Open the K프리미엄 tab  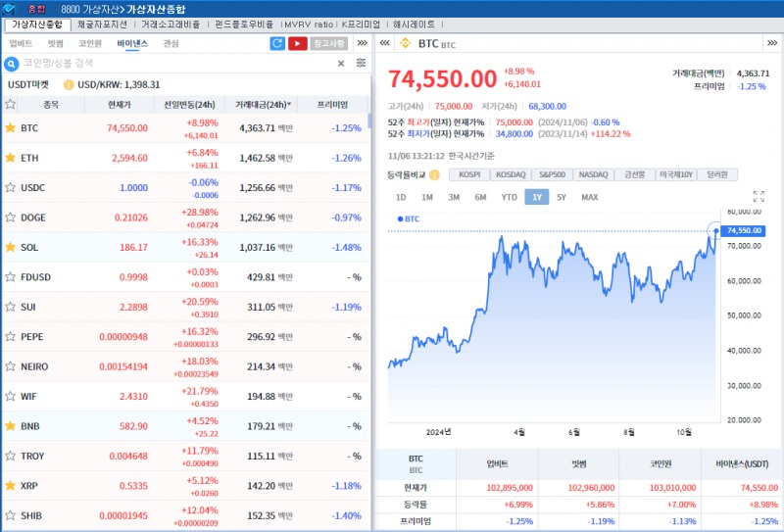(361, 24)
